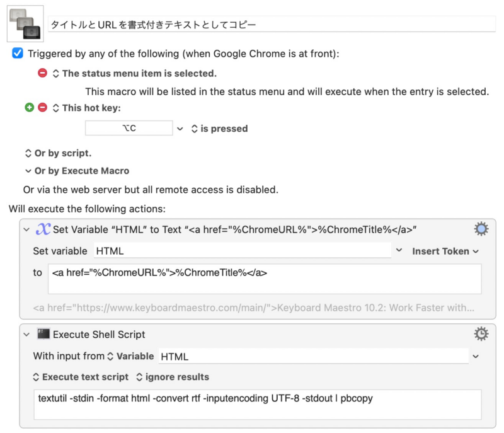The image size is (504, 433).
Task: Edit the textutil shell script text
Action: (258, 405)
